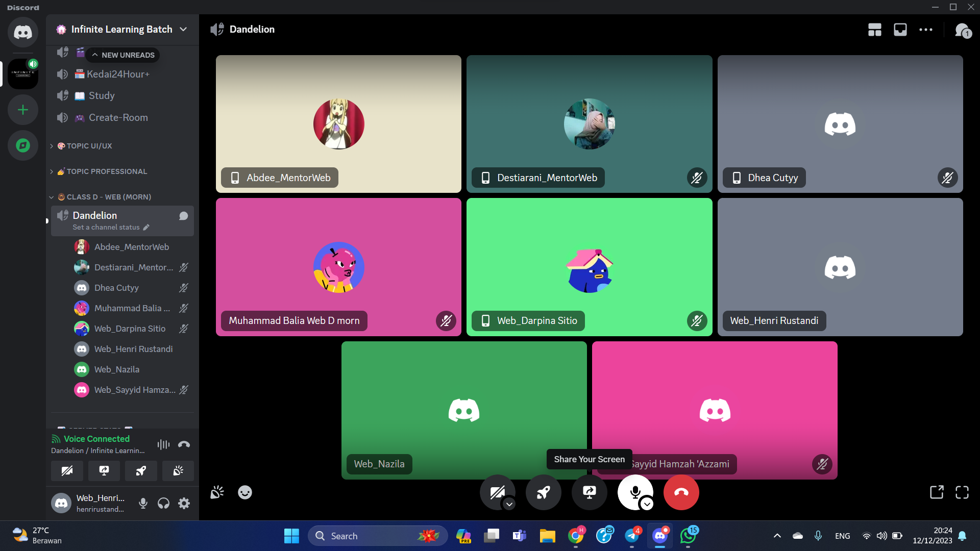
Task: Select Dhea Cutyy in channel member list
Action: [133, 288]
